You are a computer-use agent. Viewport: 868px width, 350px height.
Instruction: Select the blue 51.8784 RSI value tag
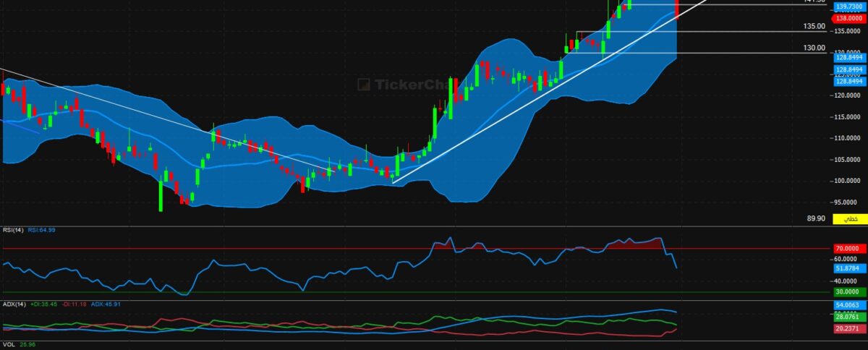(x=850, y=268)
